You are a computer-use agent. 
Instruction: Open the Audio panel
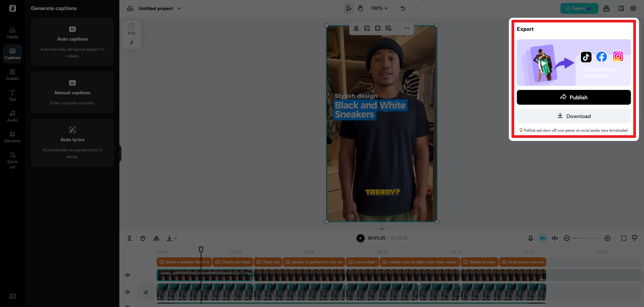click(12, 116)
